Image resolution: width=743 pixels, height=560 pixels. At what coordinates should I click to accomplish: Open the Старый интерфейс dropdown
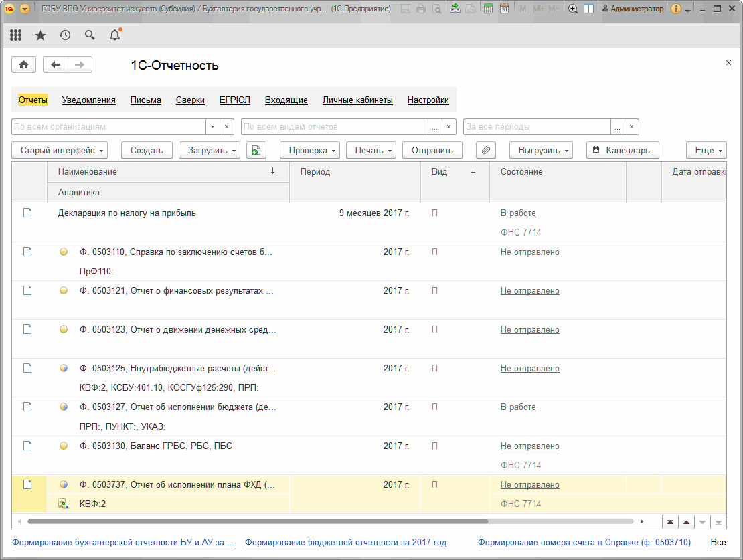coord(60,150)
